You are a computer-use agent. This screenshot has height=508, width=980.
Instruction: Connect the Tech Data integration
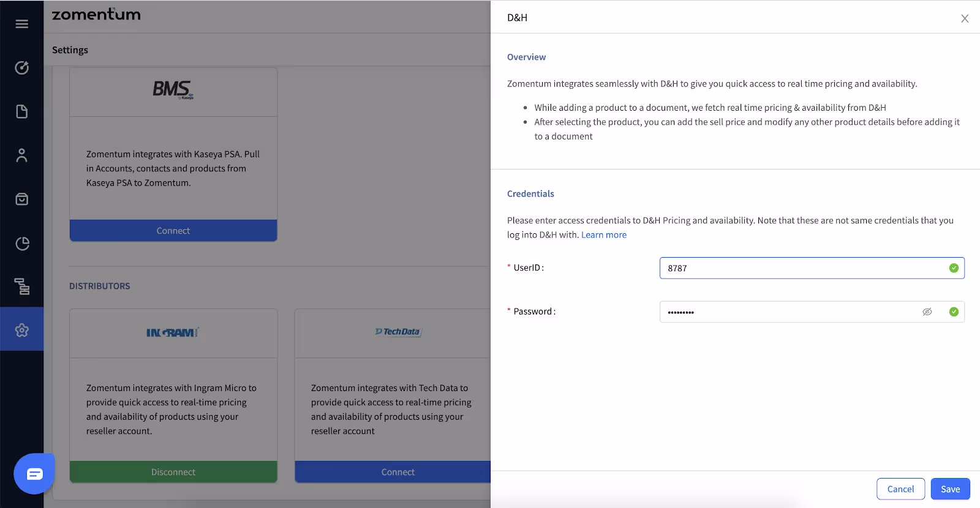tap(393, 472)
